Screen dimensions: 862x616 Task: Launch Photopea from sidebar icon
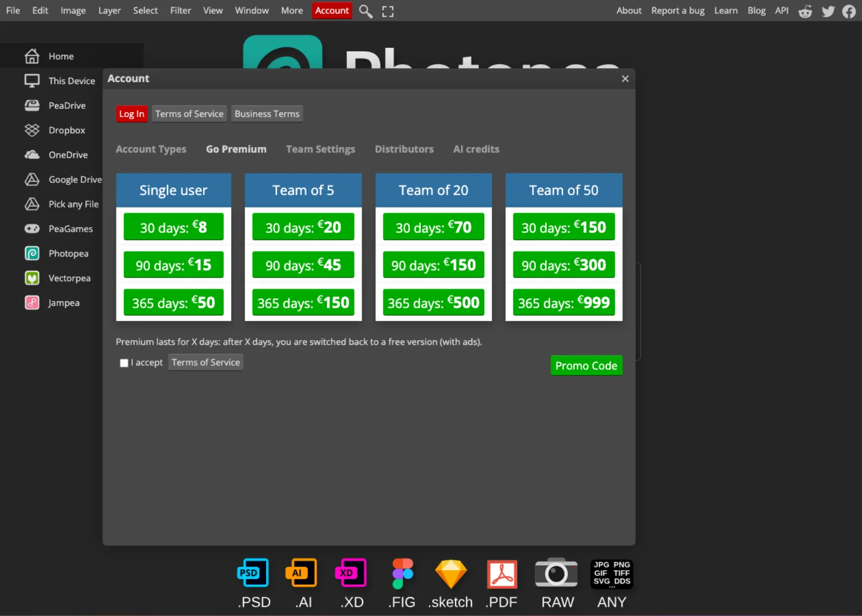(x=32, y=253)
